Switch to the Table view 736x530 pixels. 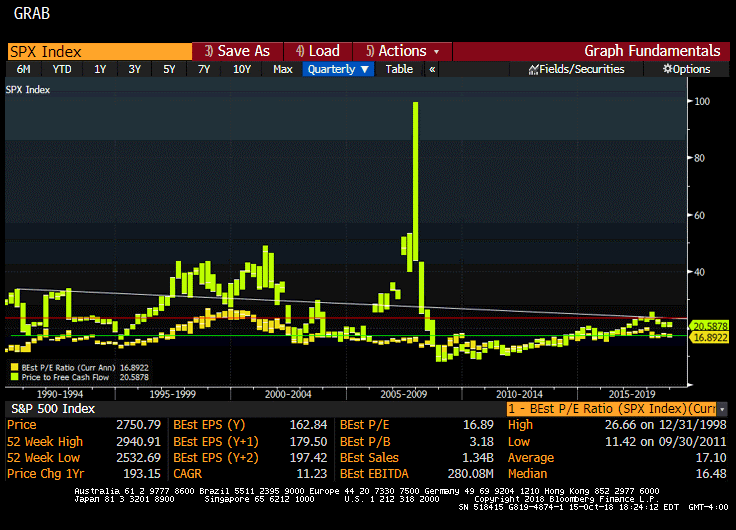(399, 69)
